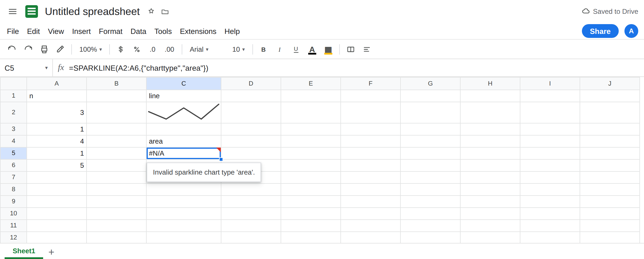Open the Format menu
Image resolution: width=644 pixels, height=259 pixels.
tap(111, 31)
